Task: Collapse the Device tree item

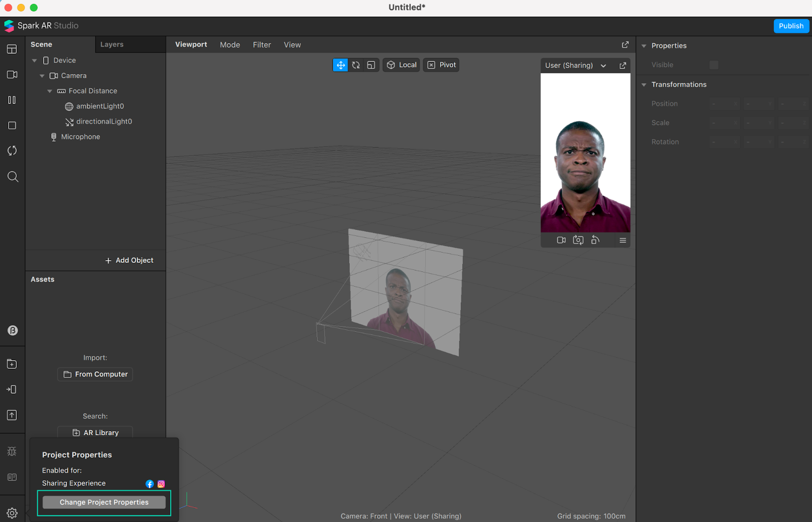Action: [x=35, y=60]
